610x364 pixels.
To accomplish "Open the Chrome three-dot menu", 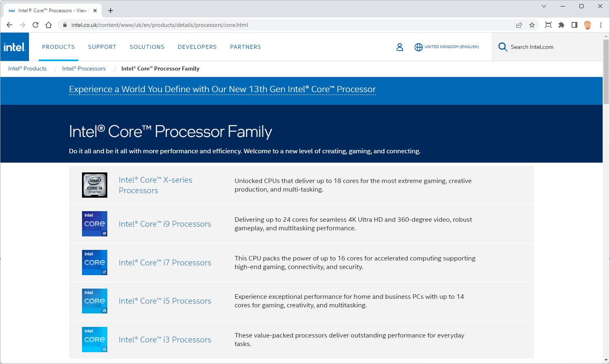I will tap(601, 25).
